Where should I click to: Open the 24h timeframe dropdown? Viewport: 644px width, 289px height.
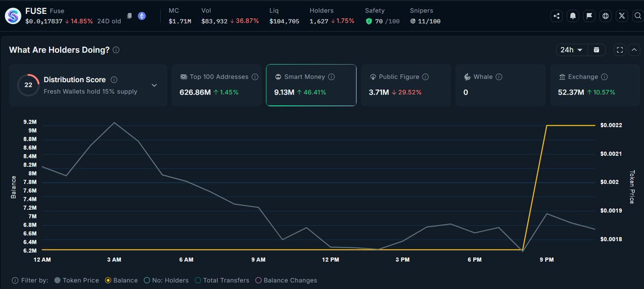(571, 50)
